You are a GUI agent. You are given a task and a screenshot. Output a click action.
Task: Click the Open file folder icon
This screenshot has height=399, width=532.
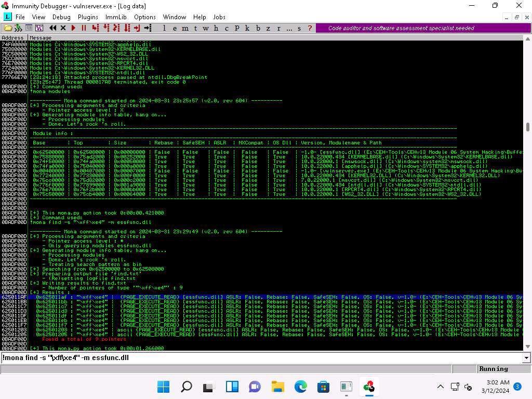point(8,28)
